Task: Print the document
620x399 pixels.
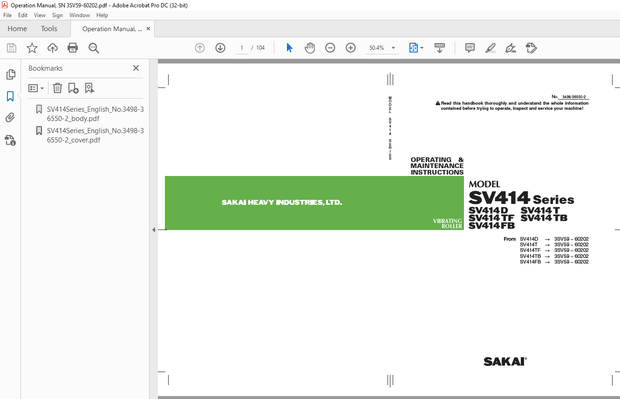Action: [x=73, y=48]
